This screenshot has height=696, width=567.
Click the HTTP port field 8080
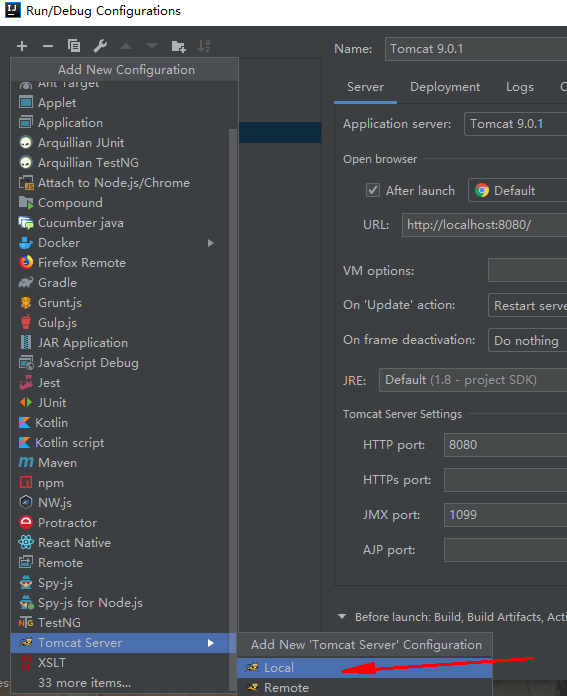coord(505,445)
